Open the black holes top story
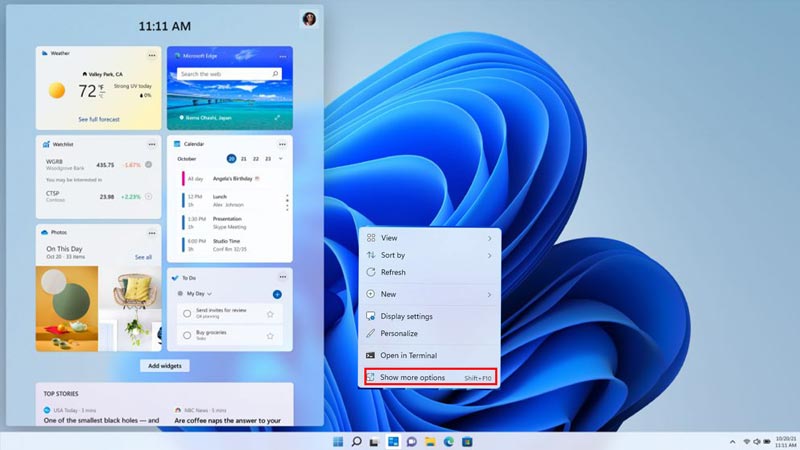This screenshot has height=450, width=800. (x=102, y=420)
